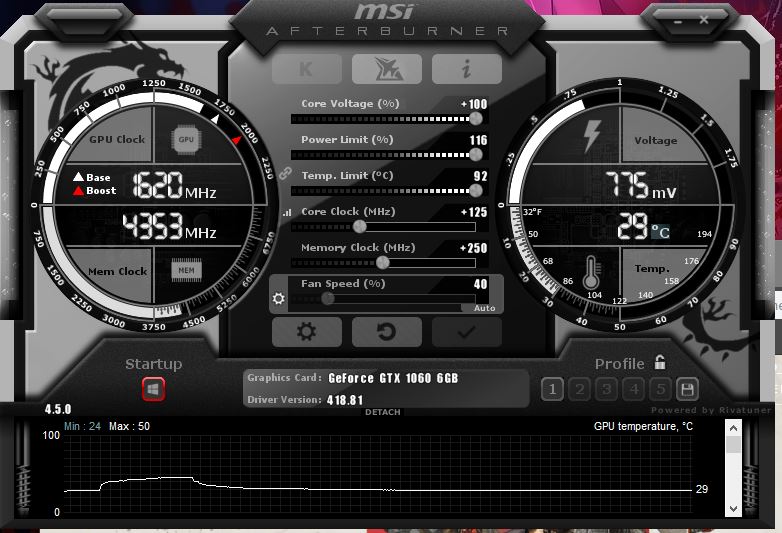782x533 pixels.
Task: Click the GPU chip icon in clock gauge
Action: coord(186,140)
